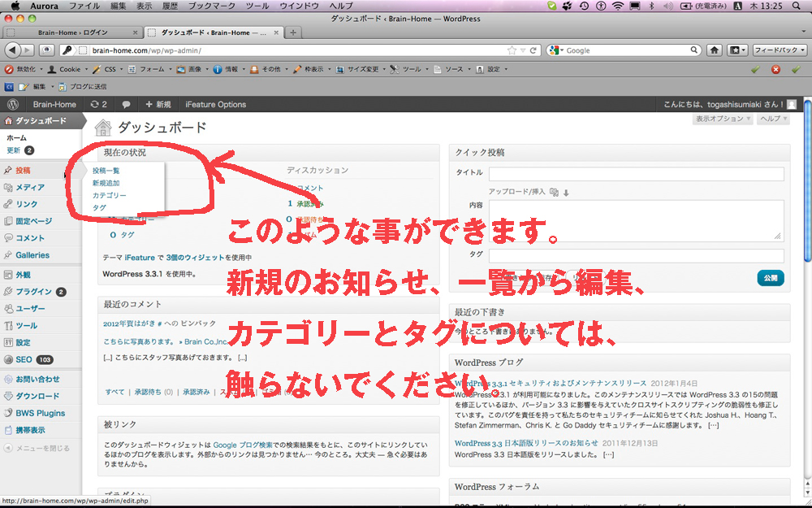Click the browser forward arrow button
The width and height of the screenshot is (812, 508).
click(x=28, y=50)
